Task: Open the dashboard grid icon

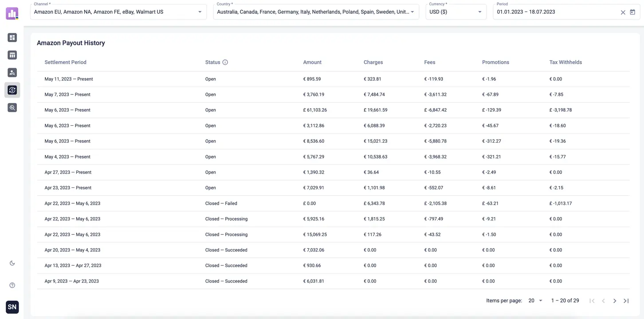Action: 12,38
